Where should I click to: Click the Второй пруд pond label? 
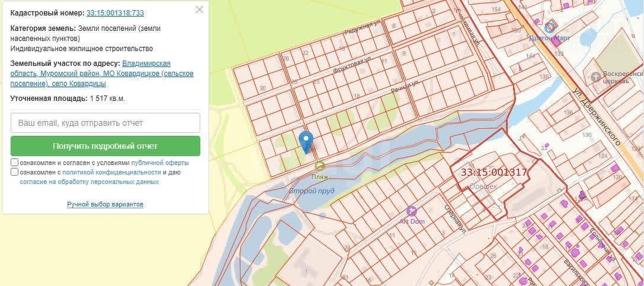[312, 191]
